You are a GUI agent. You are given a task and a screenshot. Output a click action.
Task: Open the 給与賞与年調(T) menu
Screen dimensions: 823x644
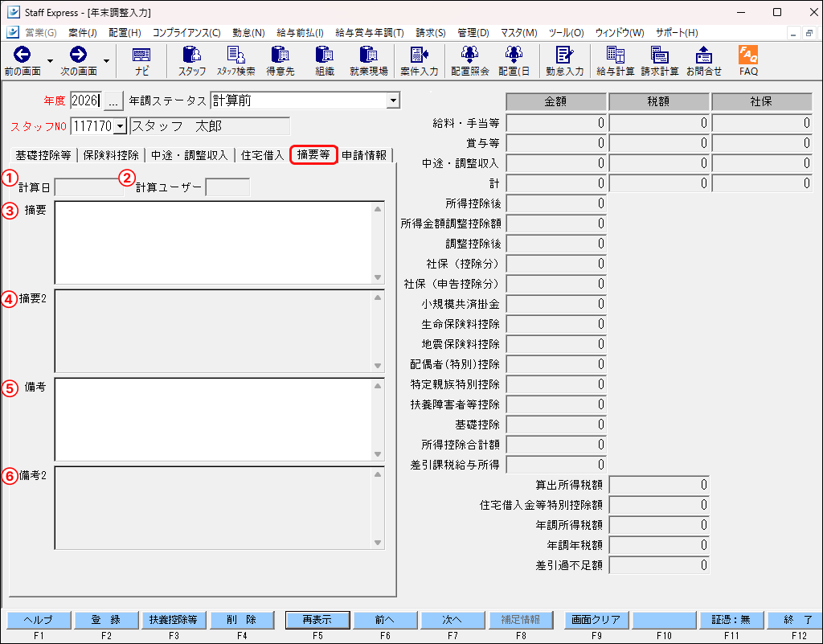pyautogui.click(x=370, y=33)
